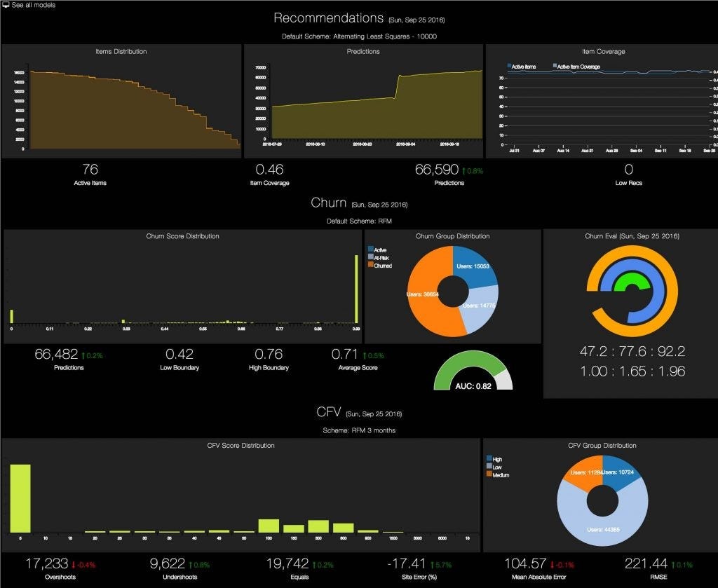
Task: Click the CFV section heading
Action: tap(328, 412)
